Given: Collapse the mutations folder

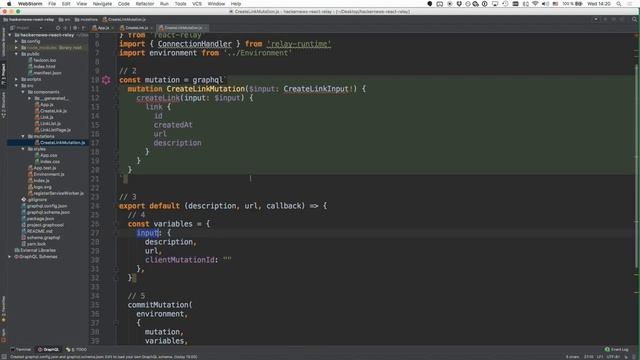Looking at the screenshot, I should tap(23, 136).
